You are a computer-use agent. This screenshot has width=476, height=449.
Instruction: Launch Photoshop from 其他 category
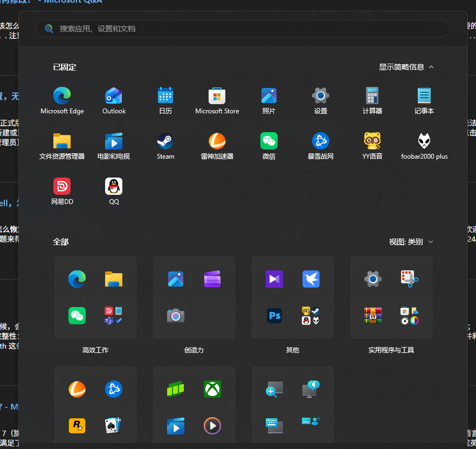tap(274, 316)
